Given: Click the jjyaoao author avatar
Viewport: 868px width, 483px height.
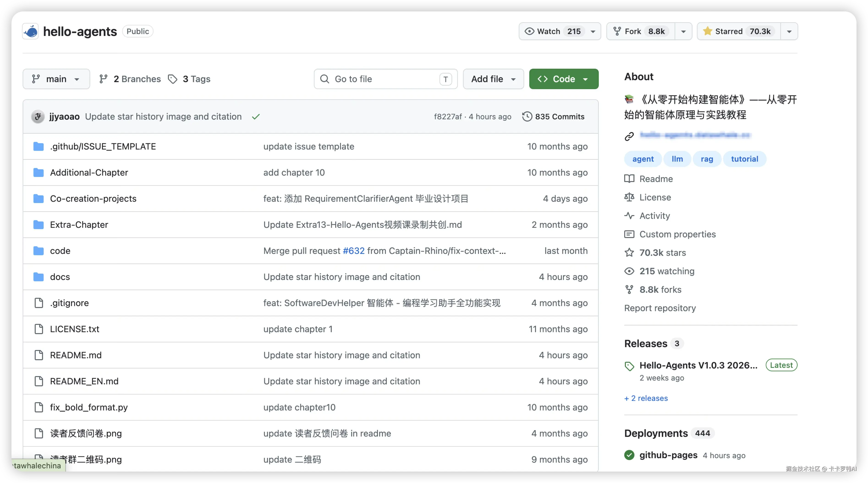Looking at the screenshot, I should (38, 117).
